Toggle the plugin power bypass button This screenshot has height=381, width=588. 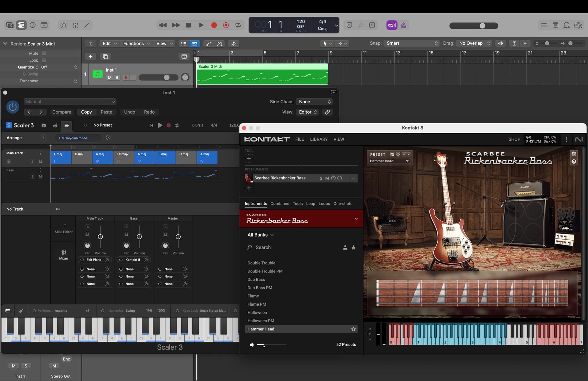[x=13, y=107]
